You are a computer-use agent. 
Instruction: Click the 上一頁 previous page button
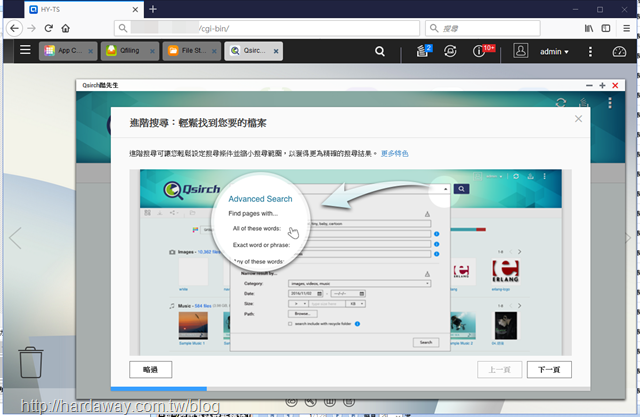[x=500, y=370]
